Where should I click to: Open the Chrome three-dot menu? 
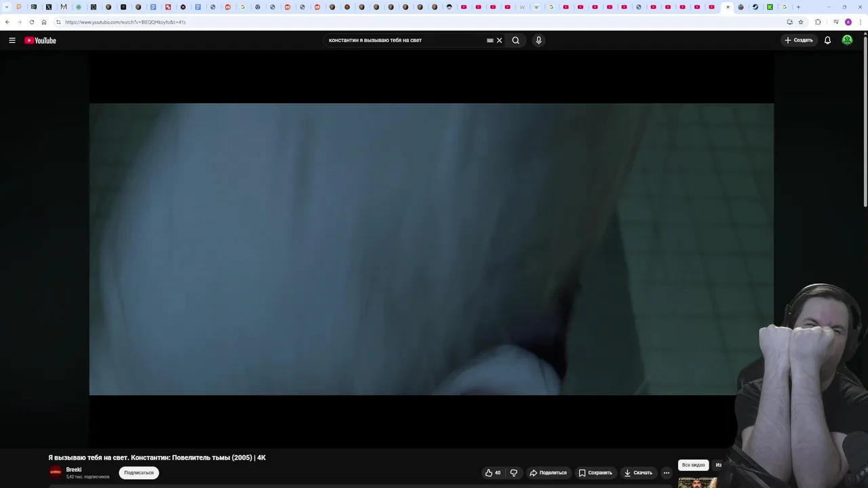(x=861, y=22)
